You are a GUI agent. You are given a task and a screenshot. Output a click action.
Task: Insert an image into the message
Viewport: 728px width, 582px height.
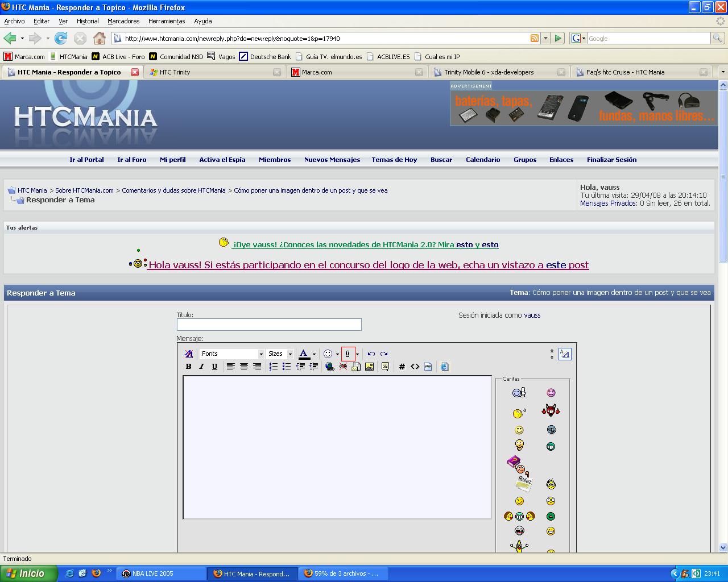coord(370,367)
